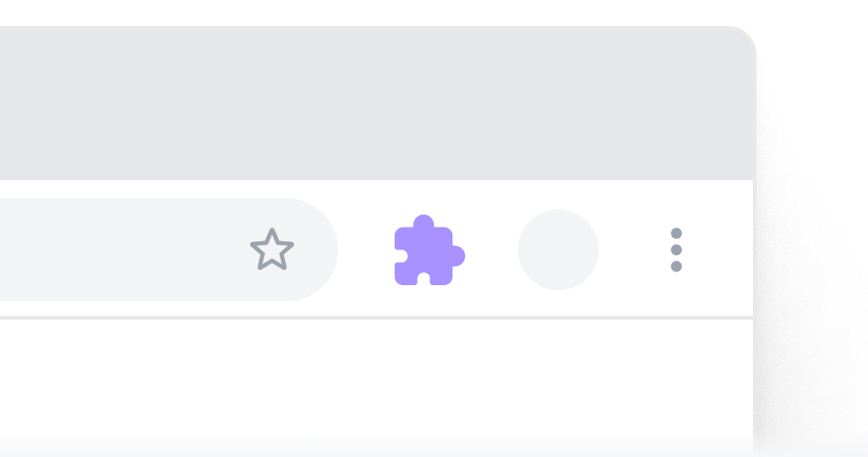Image resolution: width=868 pixels, height=457 pixels.
Task: Click toolbar space between star and puzzle
Action: coord(365,250)
